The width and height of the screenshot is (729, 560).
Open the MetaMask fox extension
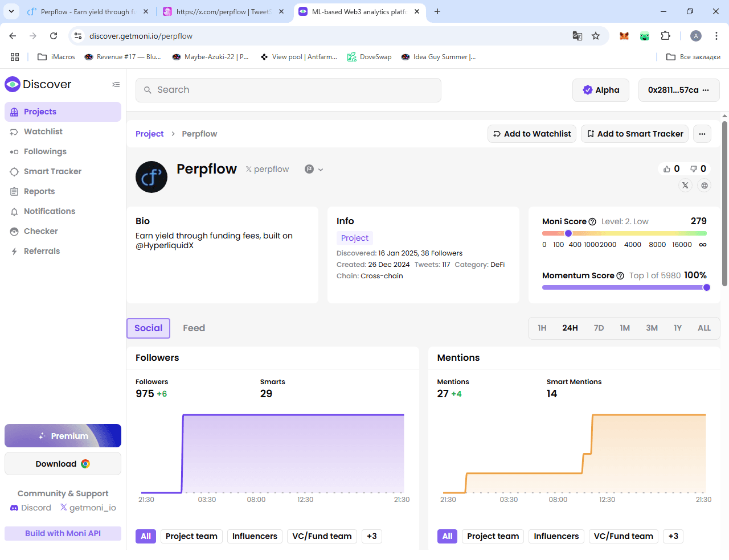pos(624,36)
